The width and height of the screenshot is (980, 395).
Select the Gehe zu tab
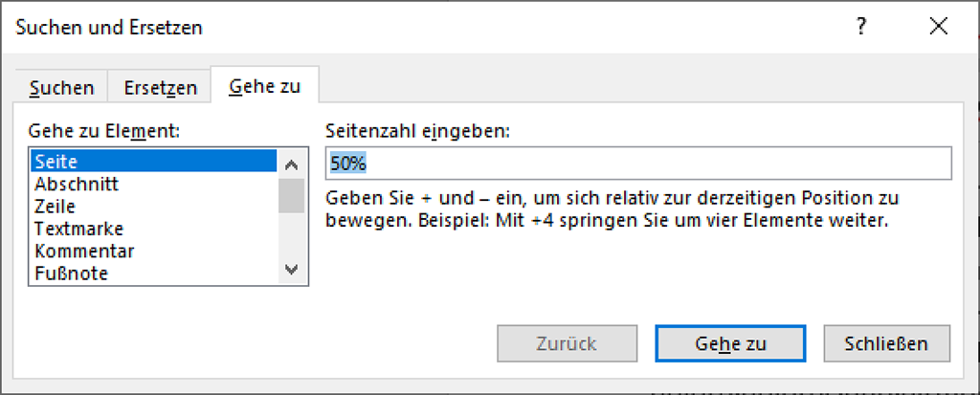click(x=265, y=87)
